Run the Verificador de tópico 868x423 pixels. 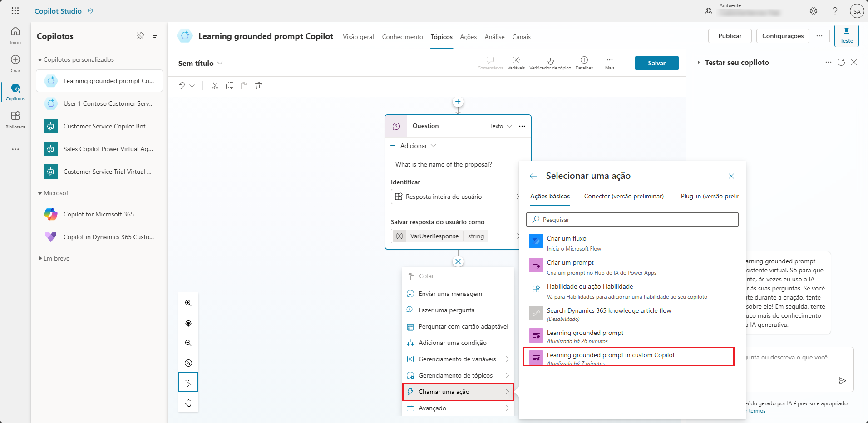tap(550, 63)
